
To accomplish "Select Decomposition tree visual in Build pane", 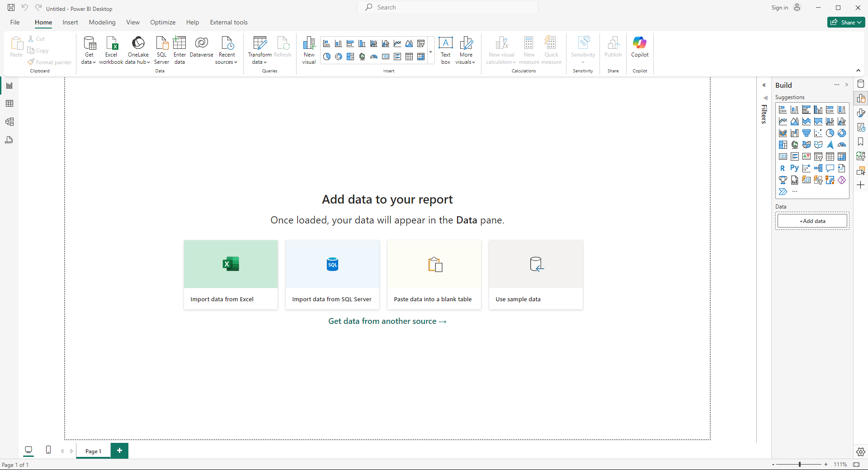I will pos(818,168).
